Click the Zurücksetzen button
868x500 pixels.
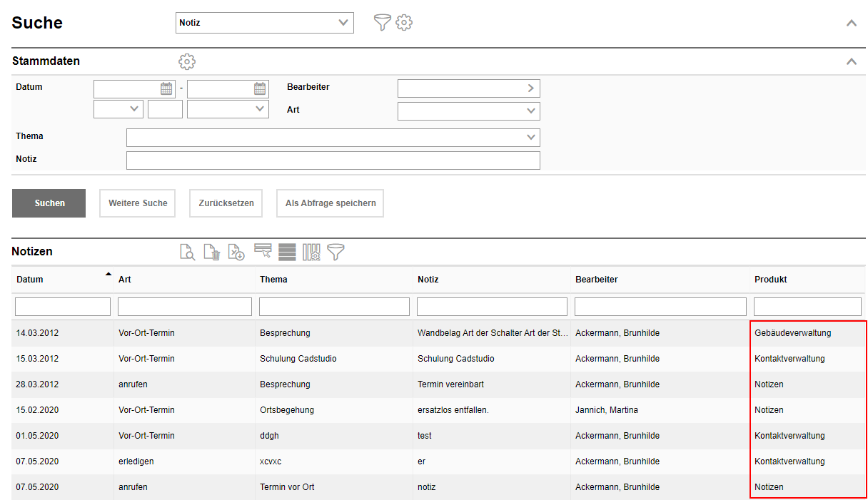(x=226, y=203)
